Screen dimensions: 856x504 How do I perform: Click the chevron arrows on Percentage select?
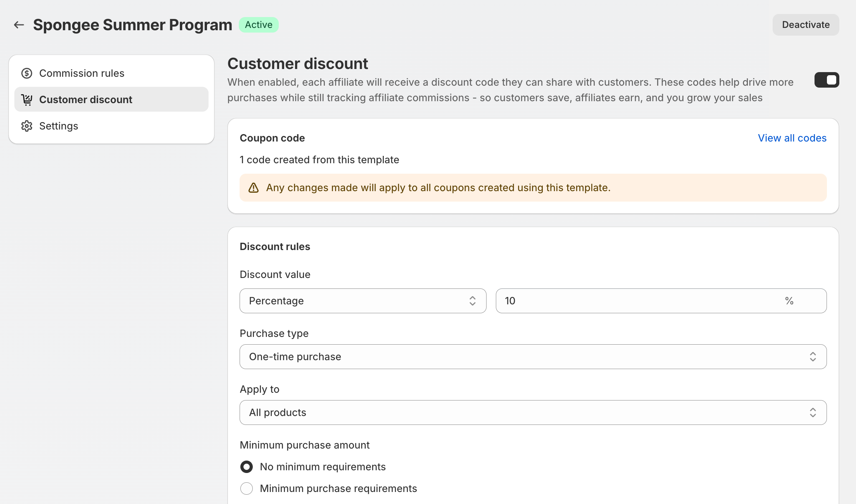pyautogui.click(x=472, y=301)
